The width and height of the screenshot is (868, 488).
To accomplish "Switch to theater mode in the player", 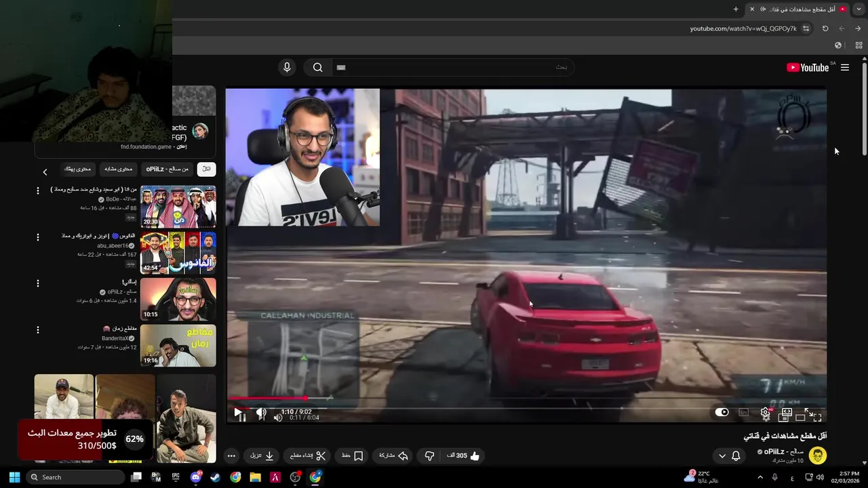I will [787, 412].
